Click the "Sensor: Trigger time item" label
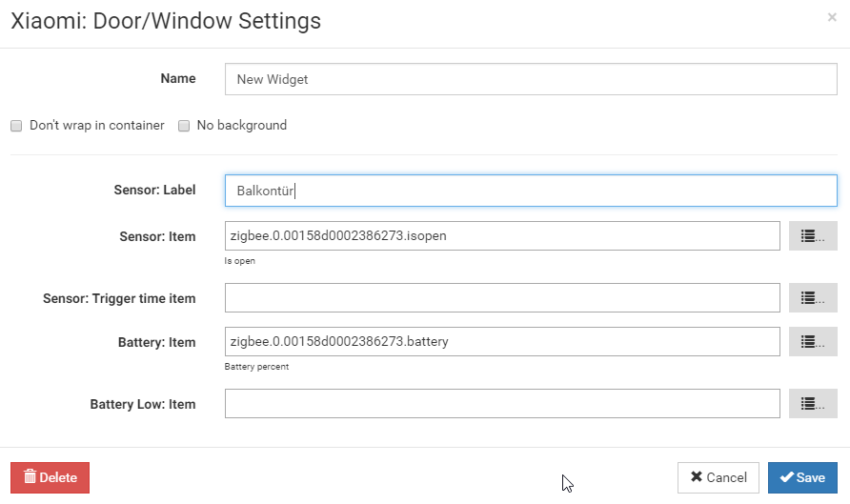The width and height of the screenshot is (850, 504). click(x=119, y=298)
